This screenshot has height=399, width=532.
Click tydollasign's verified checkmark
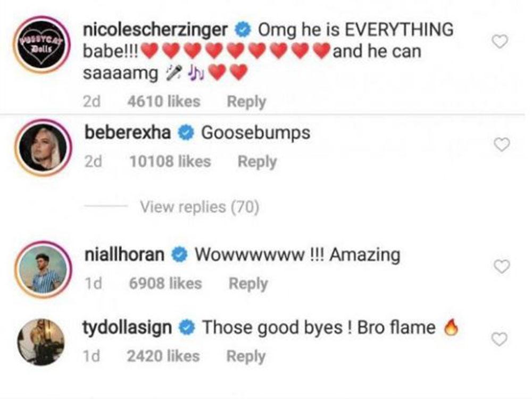[x=186, y=328]
